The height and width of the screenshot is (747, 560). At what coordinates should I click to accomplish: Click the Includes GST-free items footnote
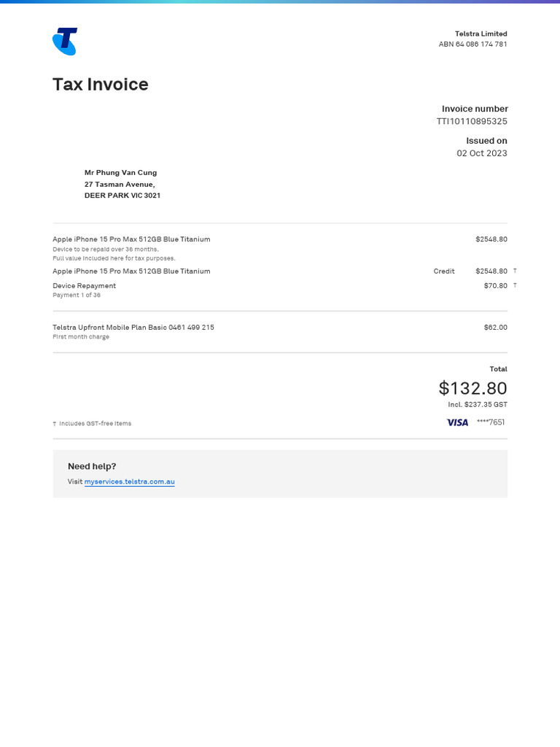pos(95,424)
